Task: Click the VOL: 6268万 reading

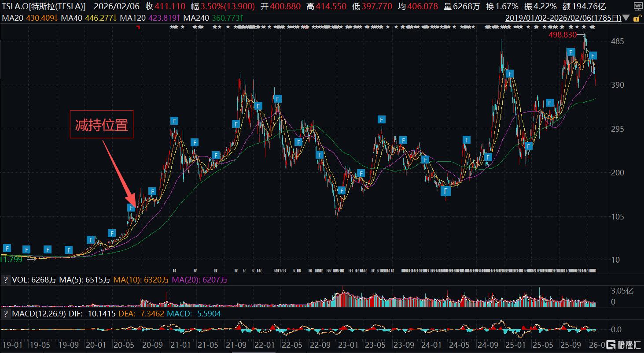Action: click(x=34, y=279)
